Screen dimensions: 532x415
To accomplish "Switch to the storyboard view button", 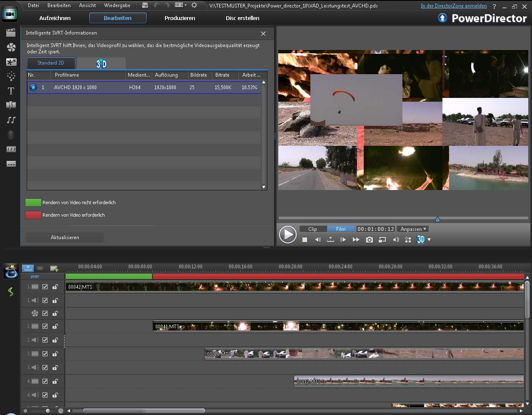I will [x=40, y=268].
